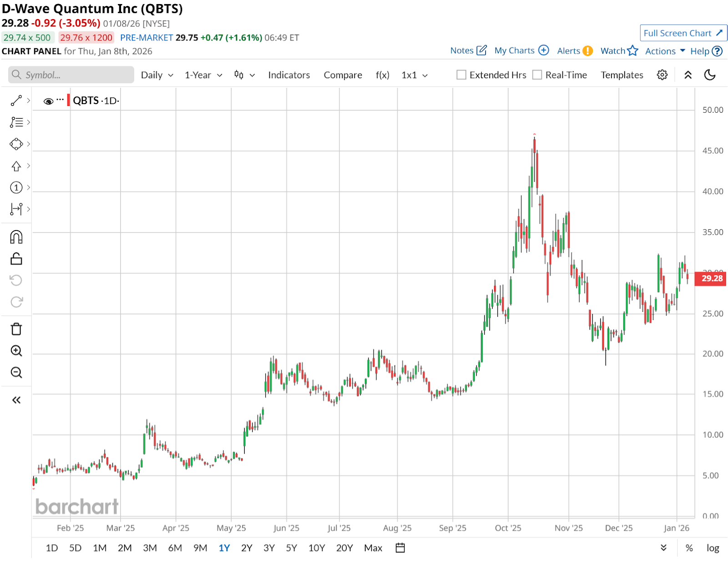The height and width of the screenshot is (561, 728).
Task: Toggle percent scale on price axis
Action: coord(689,548)
